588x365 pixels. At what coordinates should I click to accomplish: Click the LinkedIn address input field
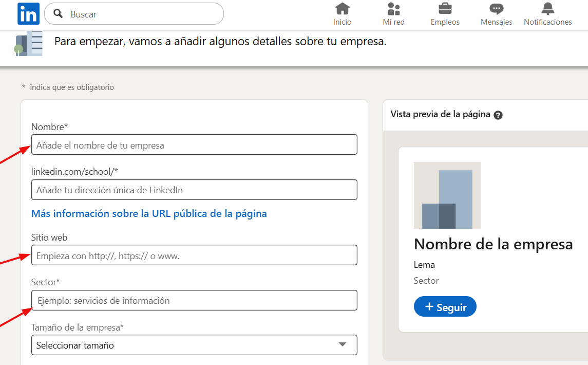click(194, 190)
